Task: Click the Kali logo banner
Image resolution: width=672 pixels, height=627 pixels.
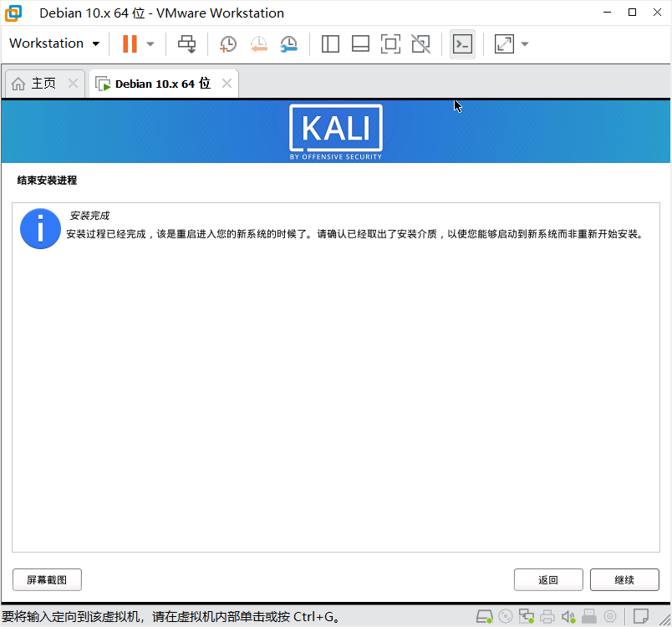Action: point(335,132)
